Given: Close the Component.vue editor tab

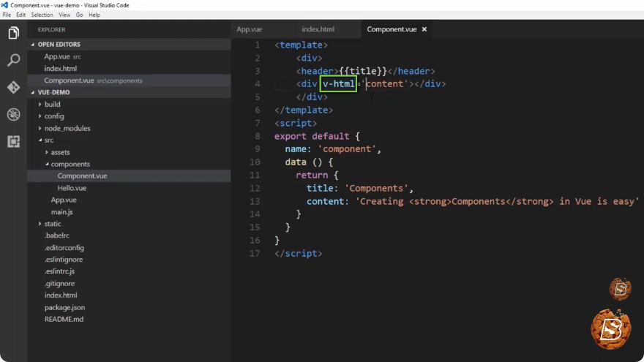Looking at the screenshot, I should click(x=424, y=29).
